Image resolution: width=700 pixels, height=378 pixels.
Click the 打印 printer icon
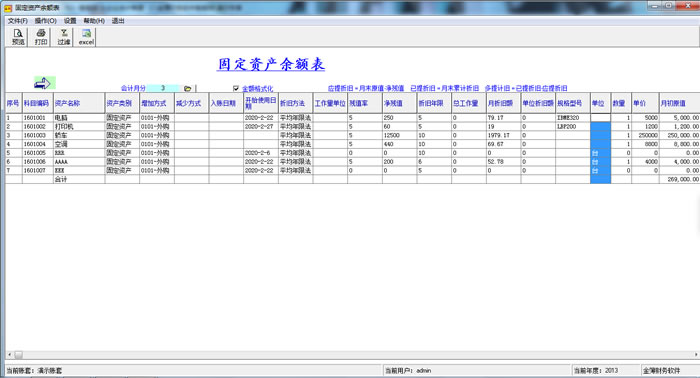[x=41, y=37]
